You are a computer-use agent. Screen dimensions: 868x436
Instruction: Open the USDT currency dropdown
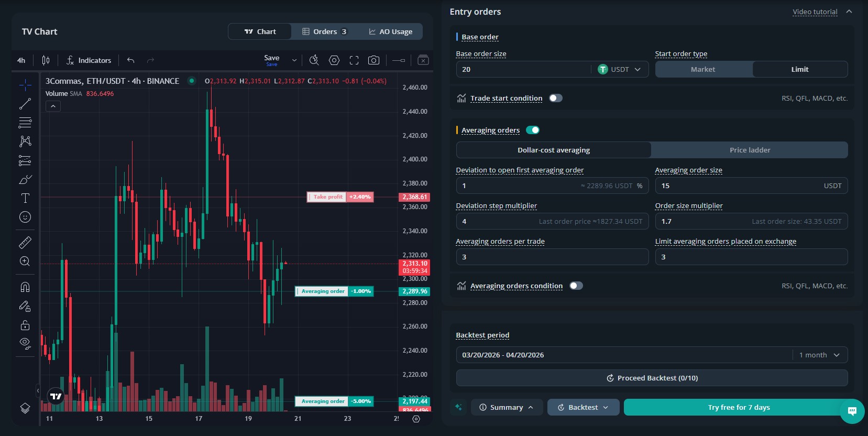tap(619, 69)
